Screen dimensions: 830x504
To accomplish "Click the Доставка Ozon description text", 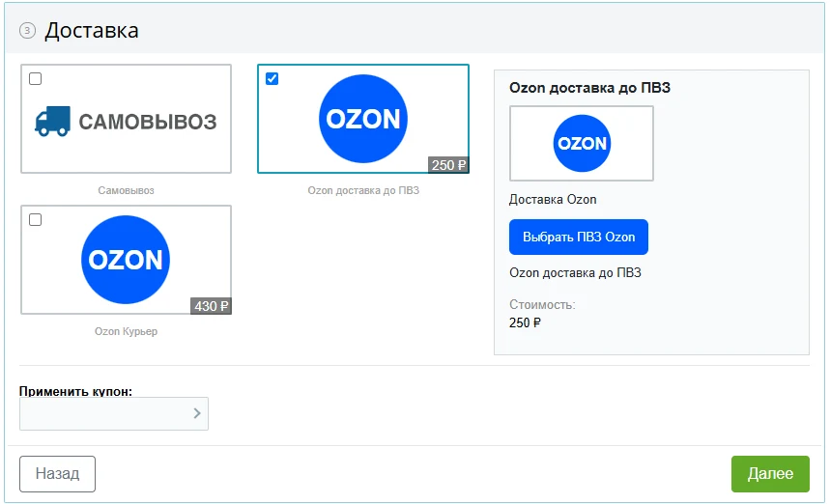I will click(x=553, y=199).
